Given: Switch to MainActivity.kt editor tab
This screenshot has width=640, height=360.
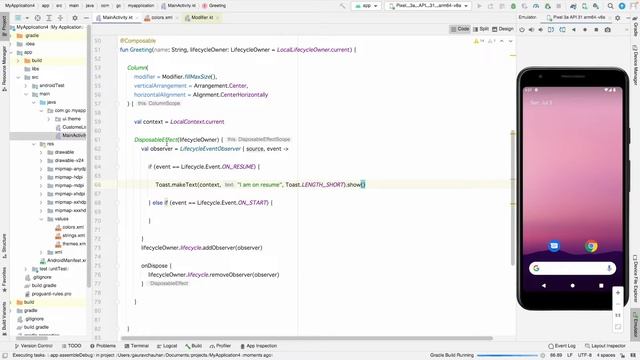Looking at the screenshot, I should (117, 18).
